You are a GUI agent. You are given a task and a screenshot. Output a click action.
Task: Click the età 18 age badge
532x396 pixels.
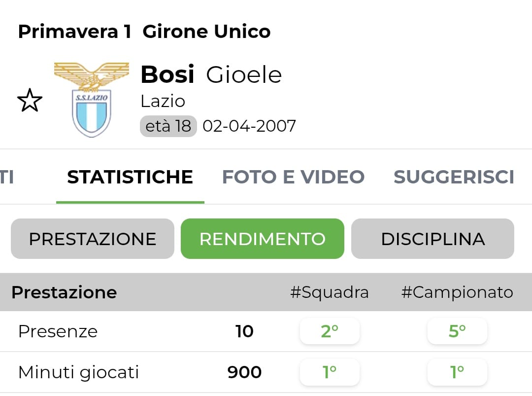tap(168, 126)
